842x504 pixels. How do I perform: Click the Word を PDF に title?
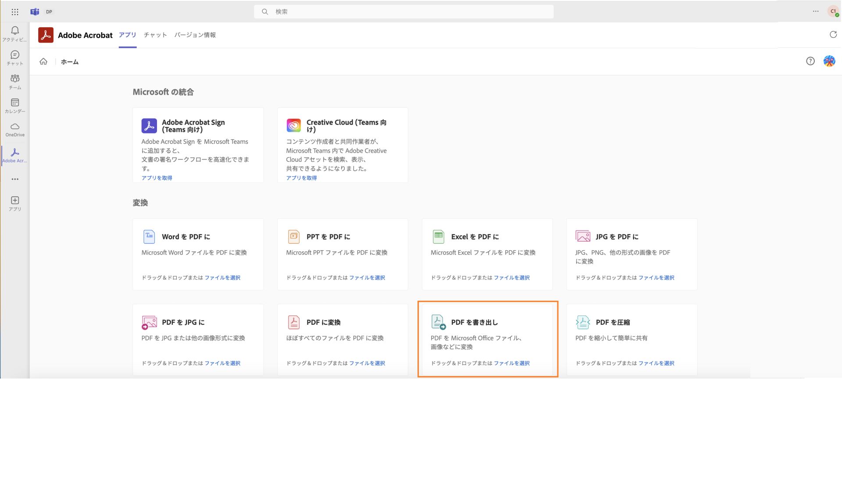tap(186, 237)
